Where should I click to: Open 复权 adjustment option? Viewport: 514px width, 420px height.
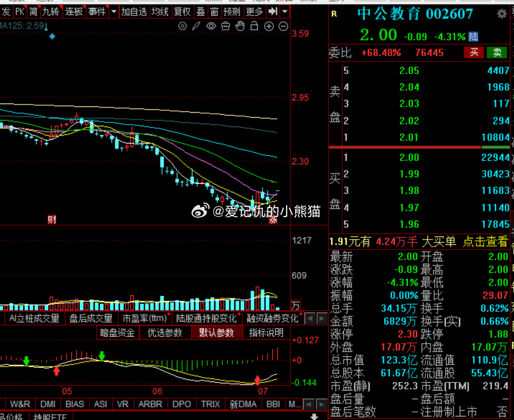click(x=182, y=12)
